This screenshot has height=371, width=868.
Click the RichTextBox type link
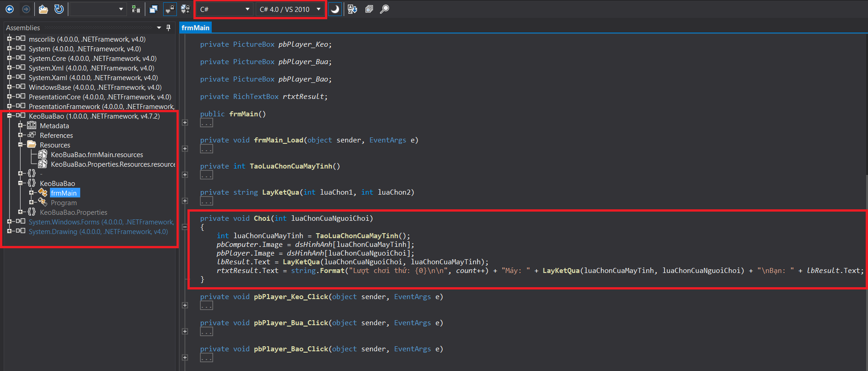pyautogui.click(x=256, y=97)
